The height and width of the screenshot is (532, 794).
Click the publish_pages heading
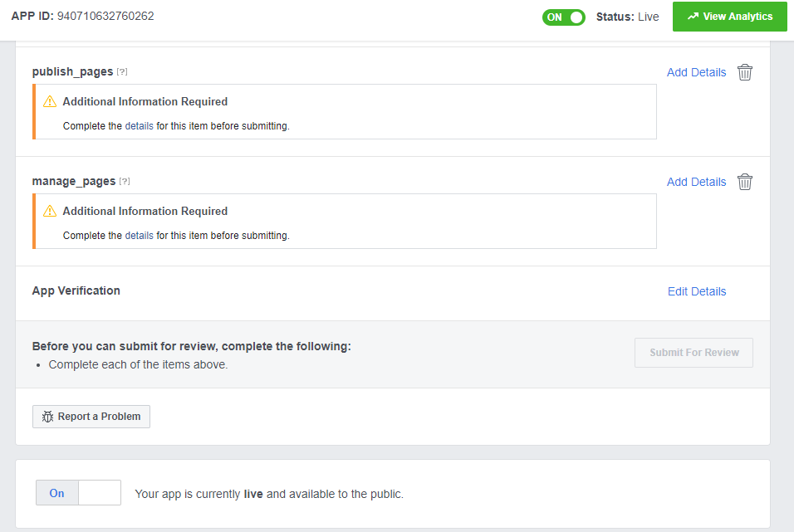coord(72,72)
